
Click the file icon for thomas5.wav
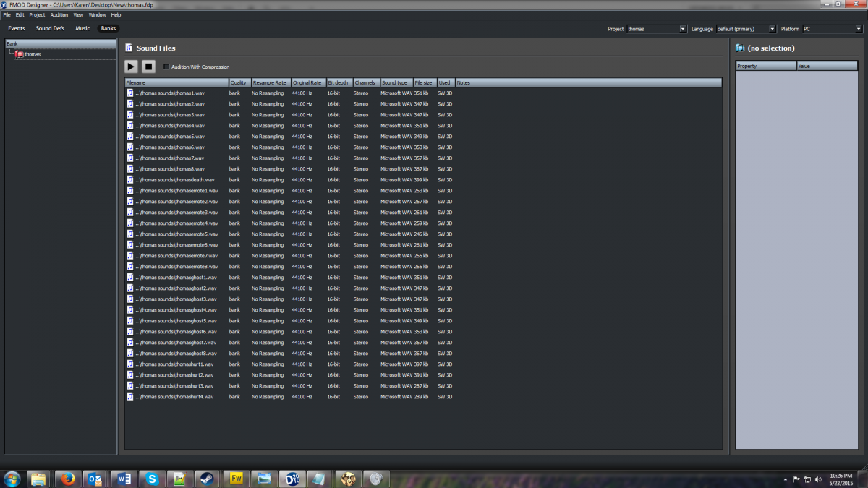[130, 137]
